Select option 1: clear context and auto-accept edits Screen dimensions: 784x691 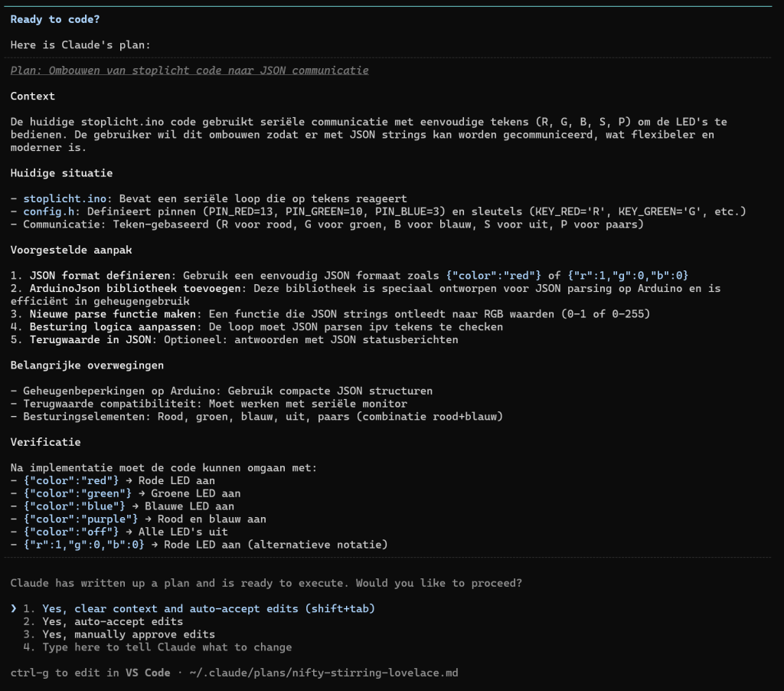click(x=208, y=609)
